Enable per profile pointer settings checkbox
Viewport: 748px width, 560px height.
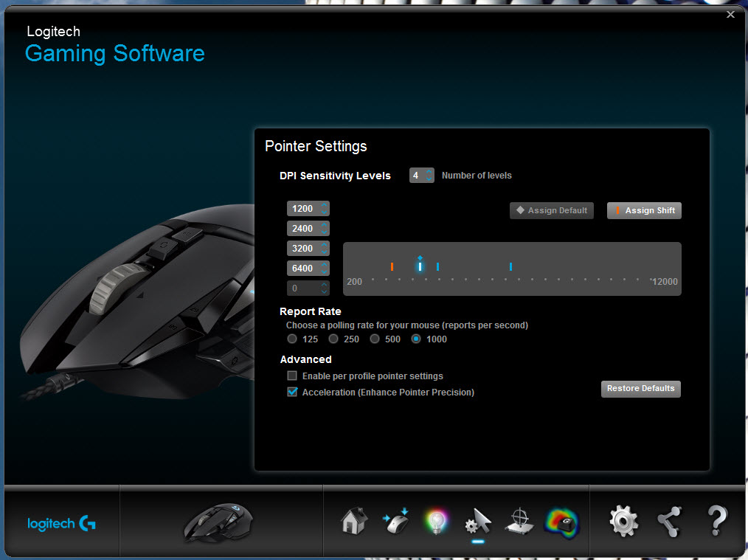tap(292, 376)
